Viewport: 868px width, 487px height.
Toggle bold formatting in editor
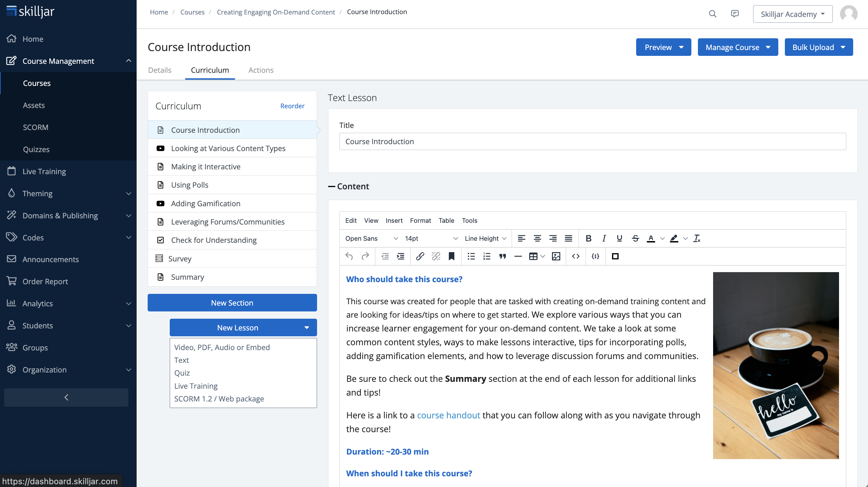pyautogui.click(x=589, y=238)
